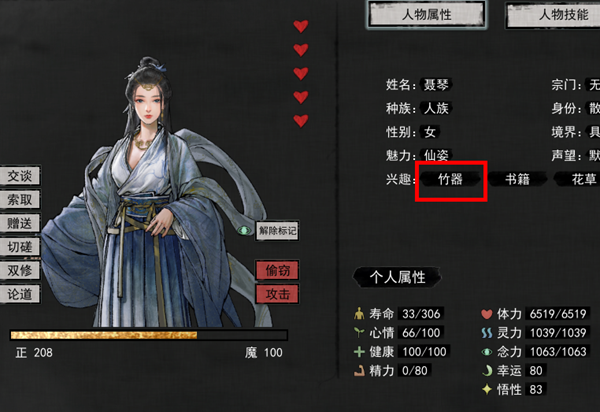The width and height of the screenshot is (600, 412).
Task: Click the 灵力 blue swirl icon
Action: tap(487, 333)
